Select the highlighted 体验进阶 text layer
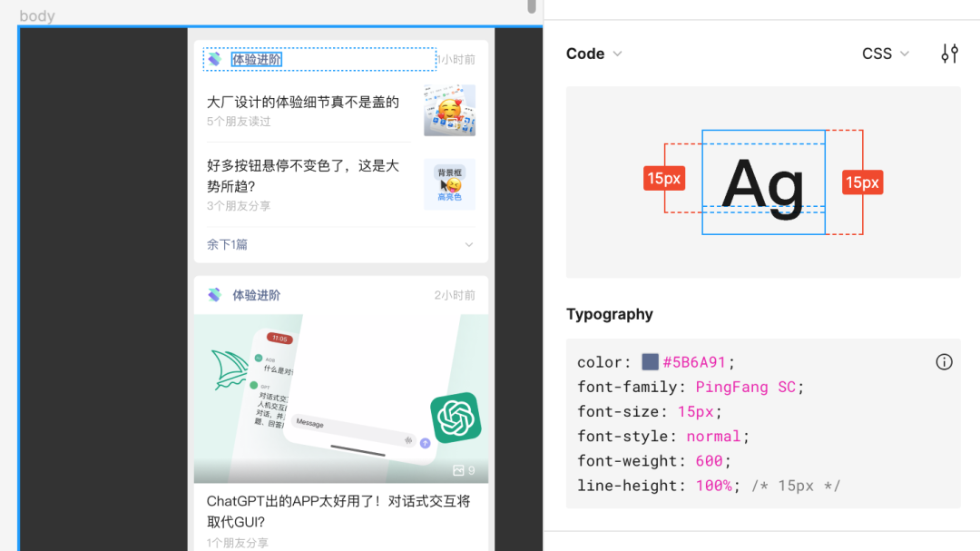Viewport: 980px width, 551px height. 257,59
